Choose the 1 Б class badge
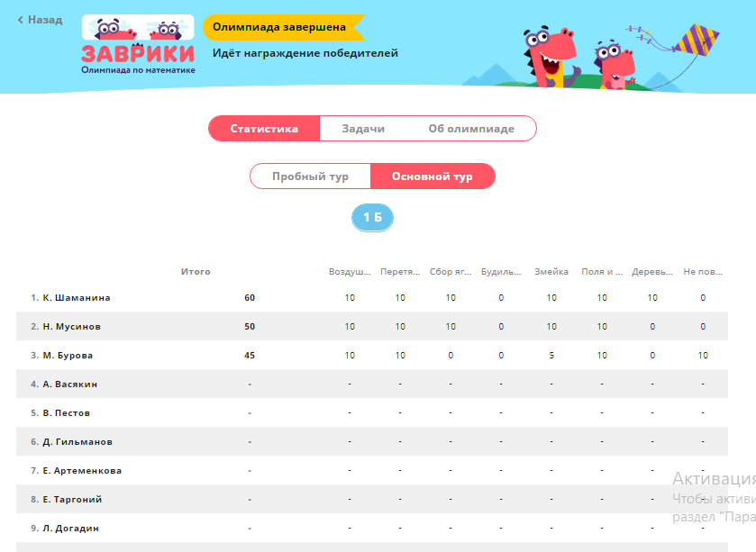Screen dimensions: 756x552 point(372,218)
